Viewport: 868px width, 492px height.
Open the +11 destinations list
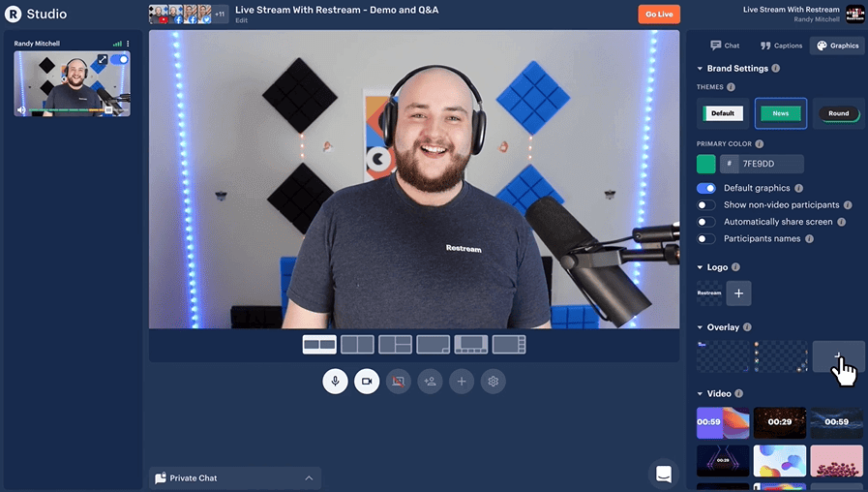coord(220,14)
